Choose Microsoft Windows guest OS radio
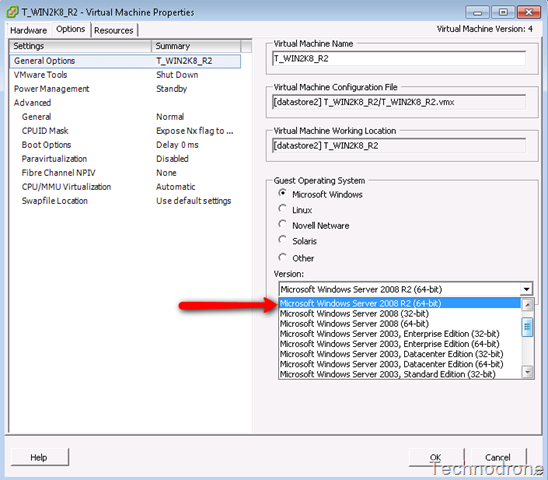The width and height of the screenshot is (548, 480). (282, 193)
